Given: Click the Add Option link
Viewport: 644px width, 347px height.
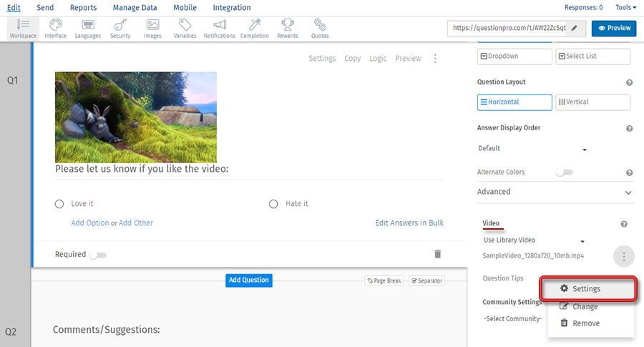Looking at the screenshot, I should click(x=90, y=223).
